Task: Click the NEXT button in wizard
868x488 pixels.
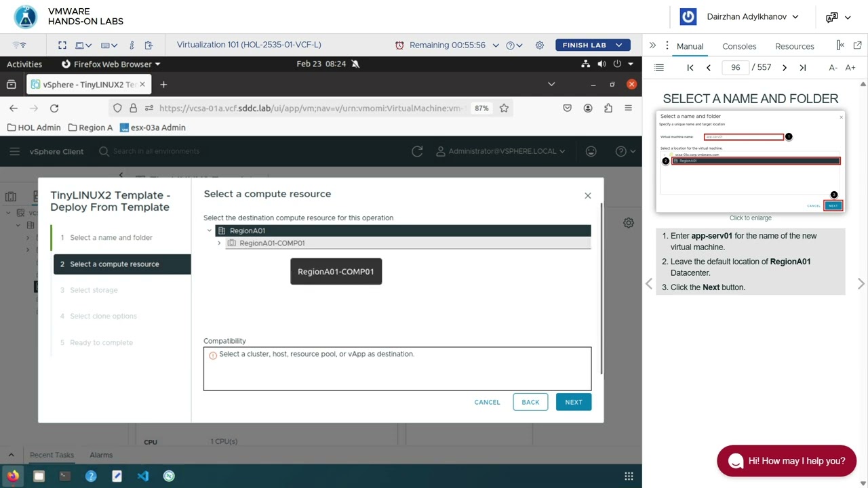Action: click(x=574, y=402)
